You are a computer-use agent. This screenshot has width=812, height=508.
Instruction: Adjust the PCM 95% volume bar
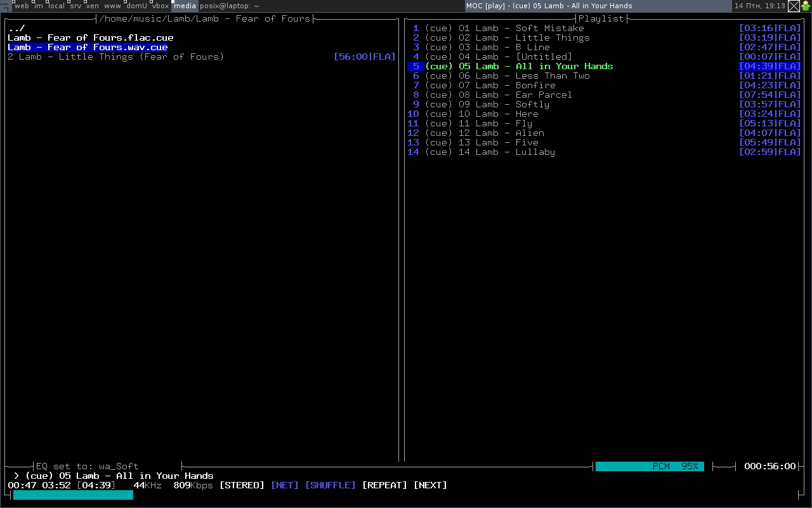650,466
